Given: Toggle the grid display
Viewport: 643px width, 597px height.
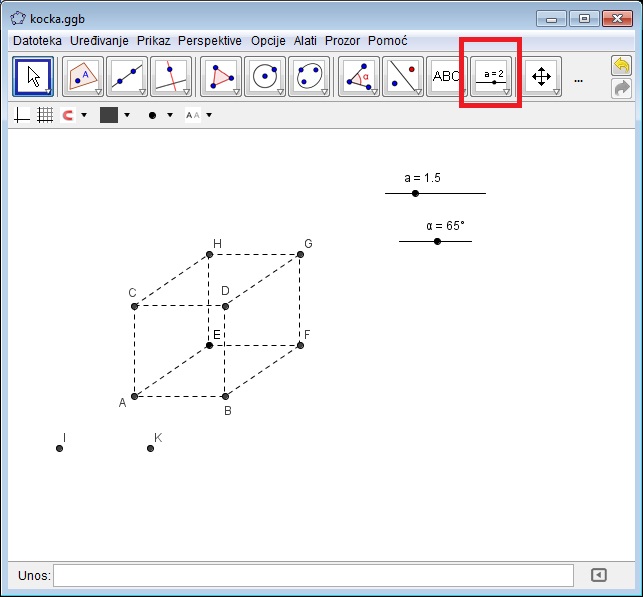Looking at the screenshot, I should coord(45,115).
